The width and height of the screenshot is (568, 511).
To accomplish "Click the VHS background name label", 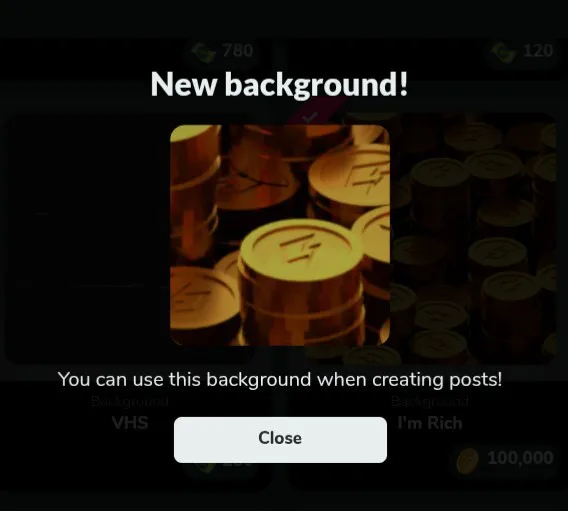I will coord(130,423).
